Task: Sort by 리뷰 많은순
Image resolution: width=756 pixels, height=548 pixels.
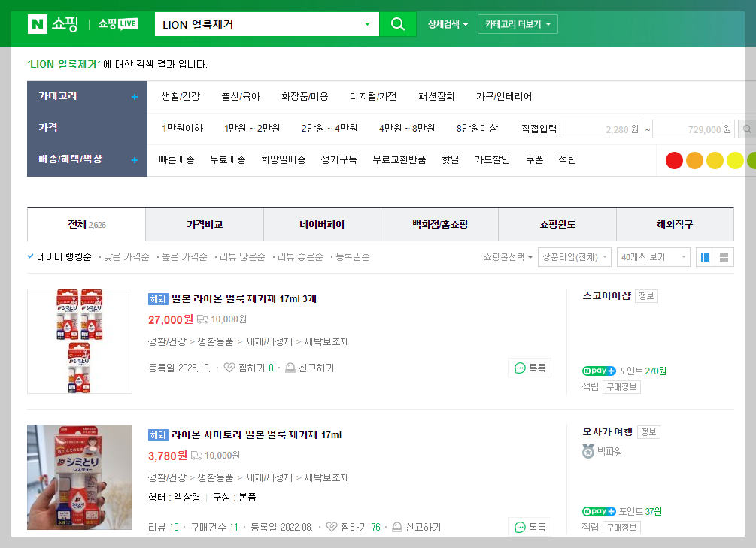Action: 242,257
